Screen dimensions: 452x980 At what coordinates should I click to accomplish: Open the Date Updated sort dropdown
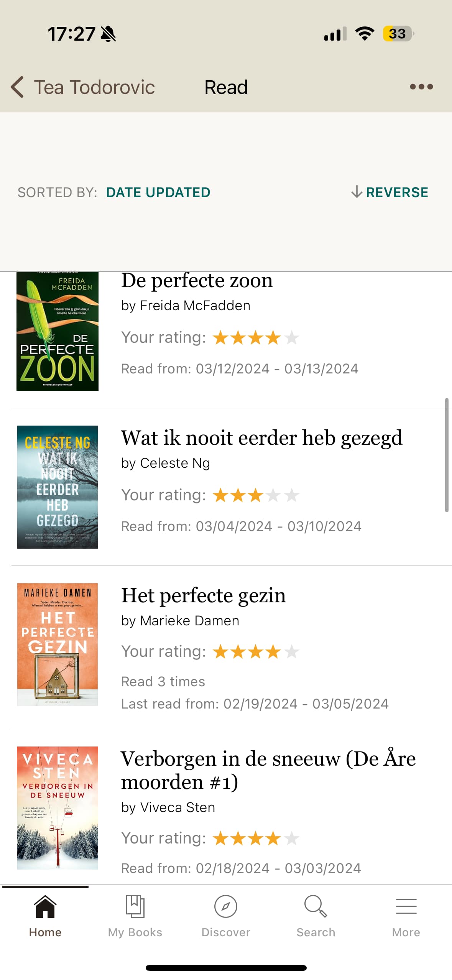(158, 192)
